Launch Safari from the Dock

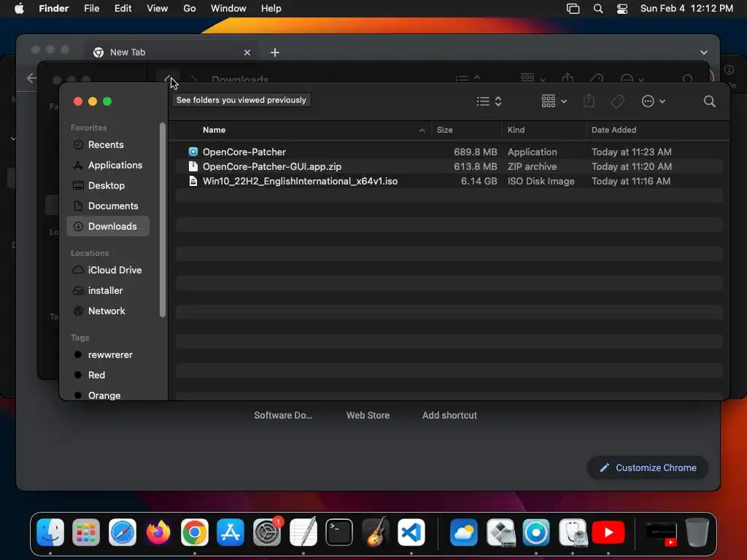click(x=123, y=532)
